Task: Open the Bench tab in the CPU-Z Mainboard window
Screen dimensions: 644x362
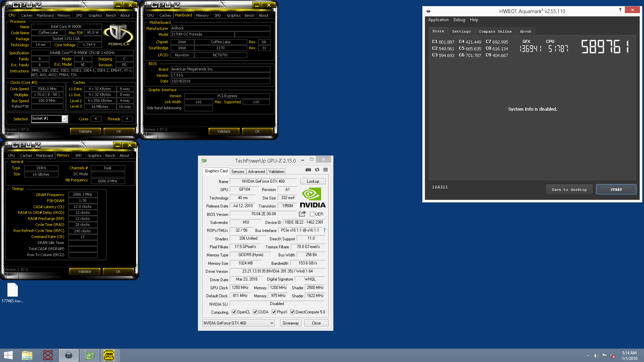Action: [249, 15]
